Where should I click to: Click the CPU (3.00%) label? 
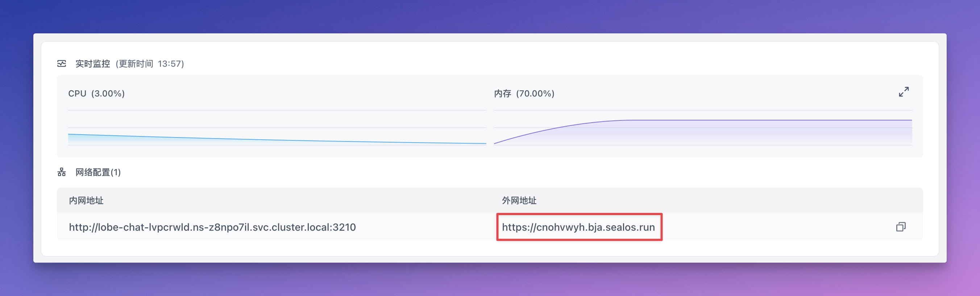(x=96, y=93)
